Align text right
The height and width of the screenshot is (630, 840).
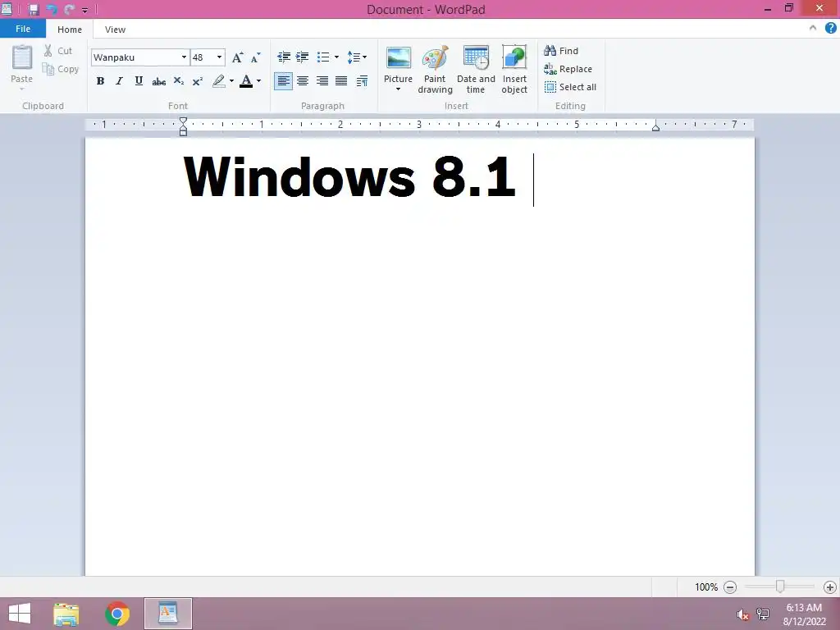point(322,81)
